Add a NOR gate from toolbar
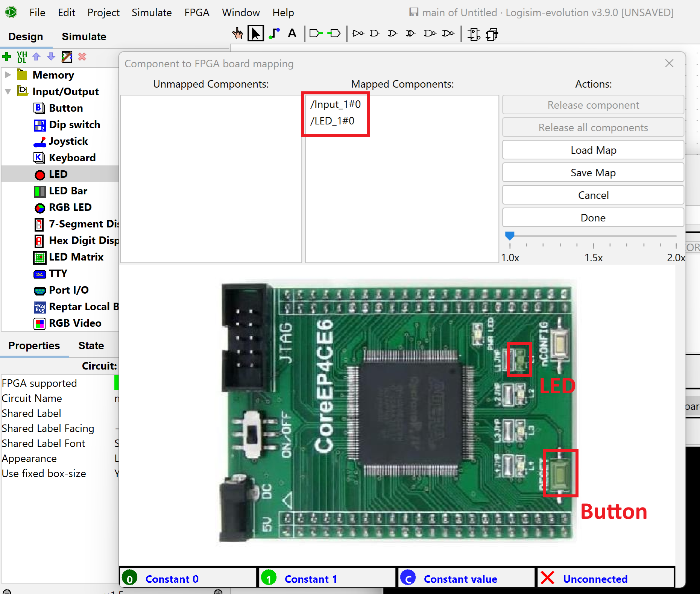Viewport: 700px width, 594px height. click(x=448, y=34)
